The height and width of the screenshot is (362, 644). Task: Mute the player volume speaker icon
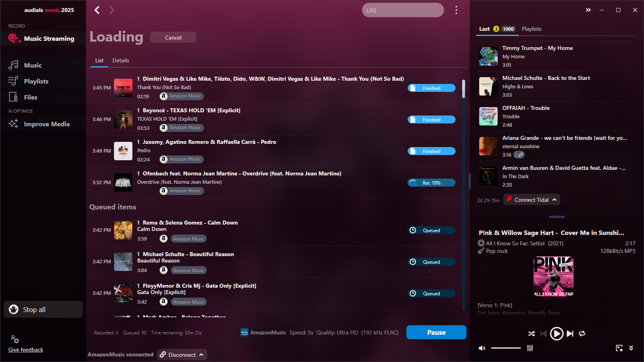coord(482,348)
